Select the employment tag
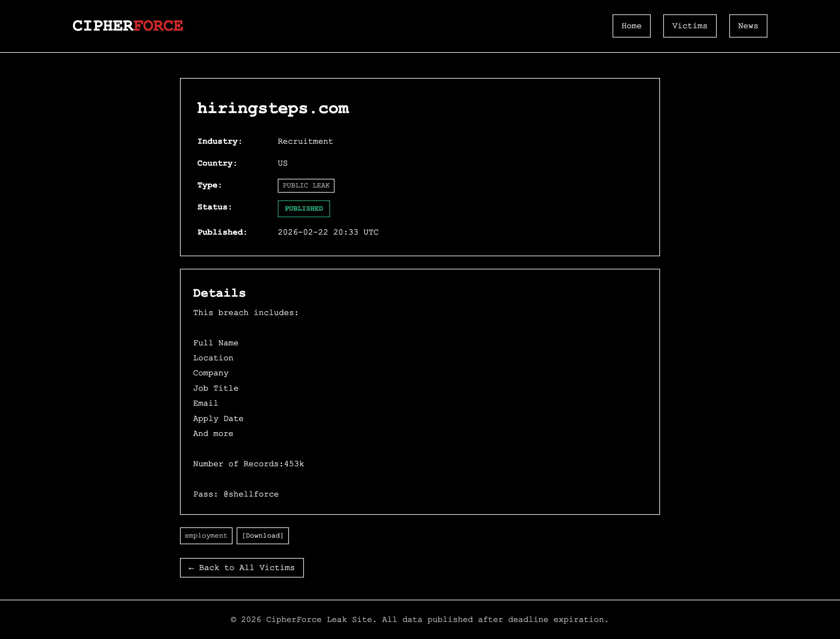This screenshot has width=840, height=639. [206, 535]
